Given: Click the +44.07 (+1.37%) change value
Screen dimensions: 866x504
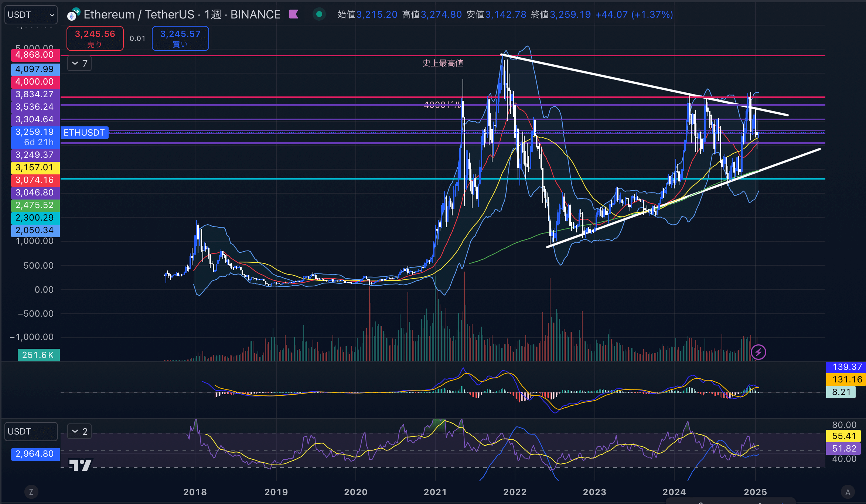Looking at the screenshot, I should click(634, 14).
